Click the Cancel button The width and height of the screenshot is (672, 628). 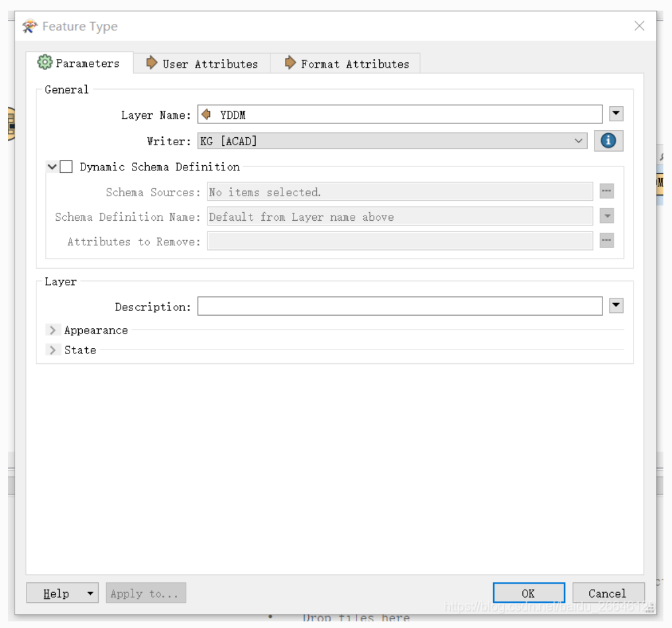tap(608, 594)
